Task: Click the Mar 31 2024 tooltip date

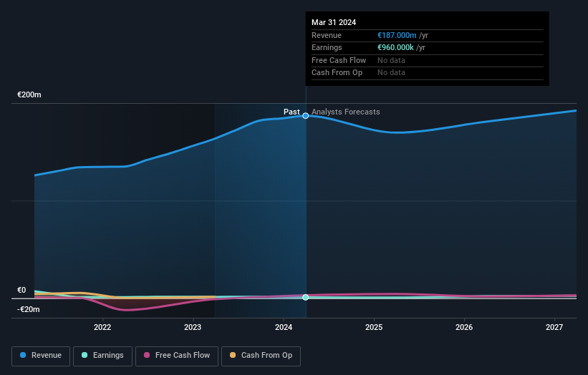Action: 334,22
